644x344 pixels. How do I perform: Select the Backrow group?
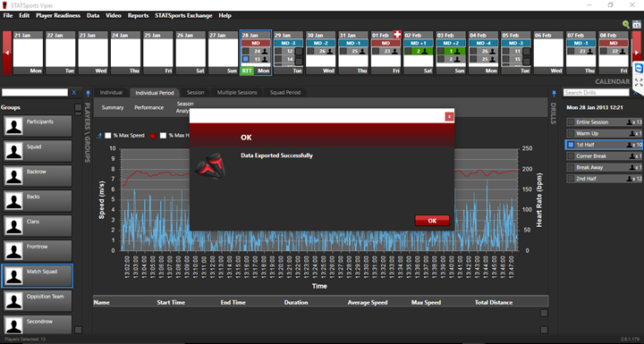tap(38, 176)
